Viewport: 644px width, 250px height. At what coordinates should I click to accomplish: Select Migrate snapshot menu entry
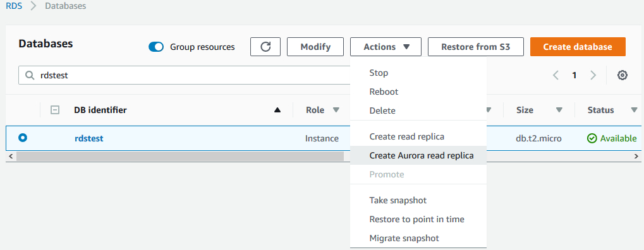click(x=418, y=238)
